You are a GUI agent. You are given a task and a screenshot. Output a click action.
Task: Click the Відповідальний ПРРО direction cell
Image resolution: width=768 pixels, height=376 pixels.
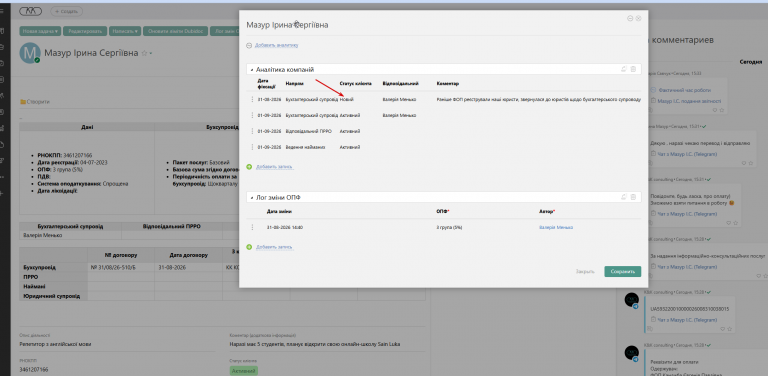[x=309, y=131]
